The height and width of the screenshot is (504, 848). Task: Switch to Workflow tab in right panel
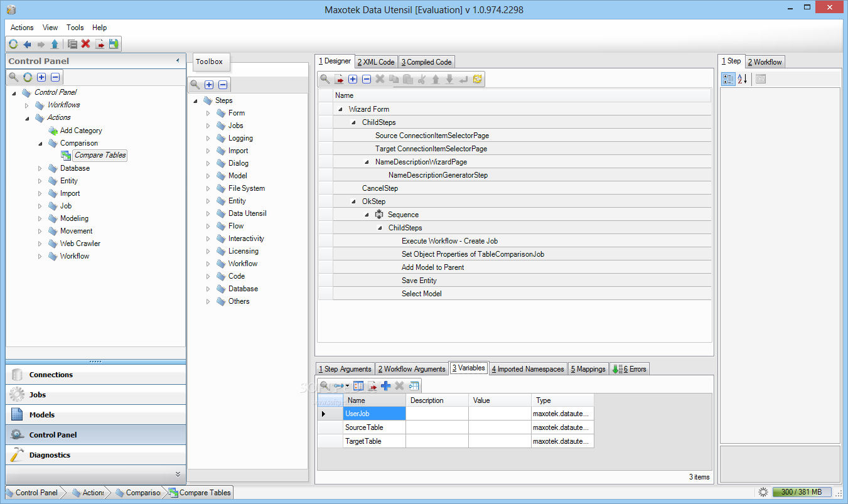pos(765,62)
